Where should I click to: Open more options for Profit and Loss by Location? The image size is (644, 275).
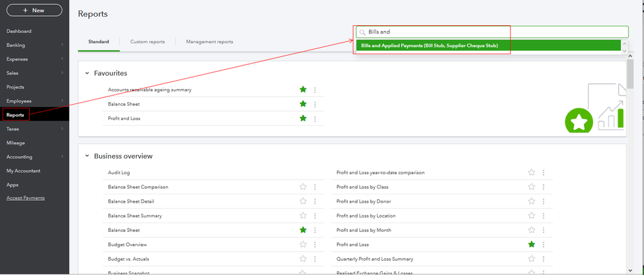(543, 216)
